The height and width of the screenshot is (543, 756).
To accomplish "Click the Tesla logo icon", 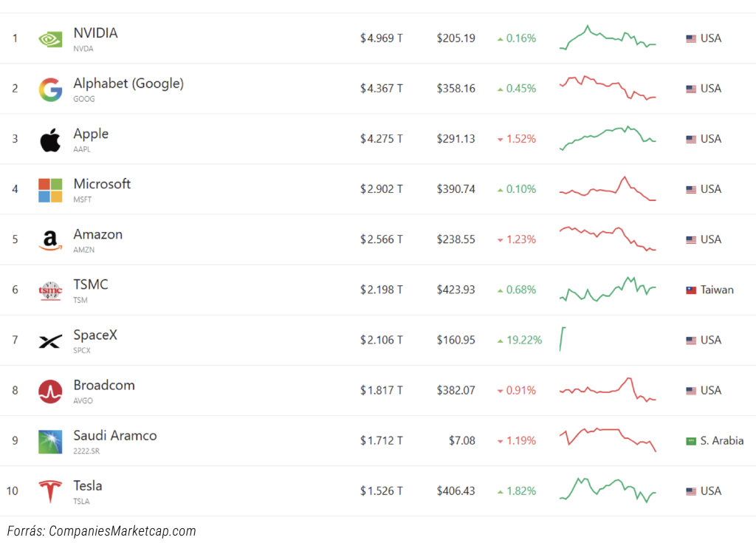I will coord(50,491).
